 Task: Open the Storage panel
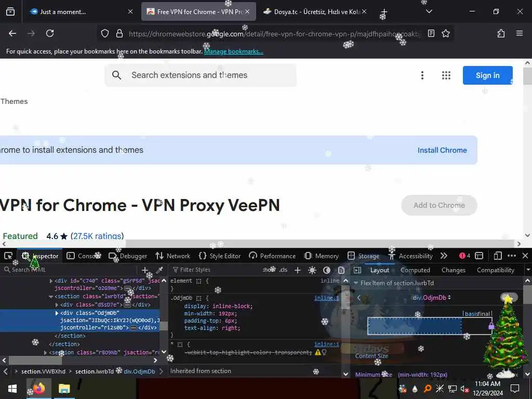pyautogui.click(x=364, y=256)
